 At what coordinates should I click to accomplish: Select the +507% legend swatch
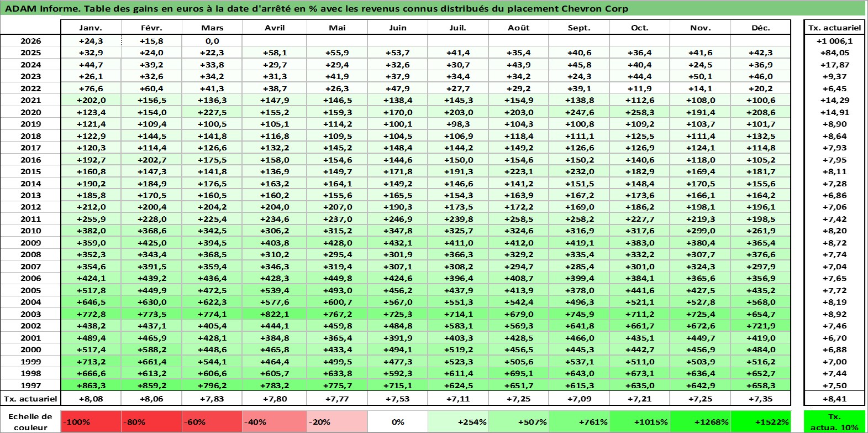point(519,422)
